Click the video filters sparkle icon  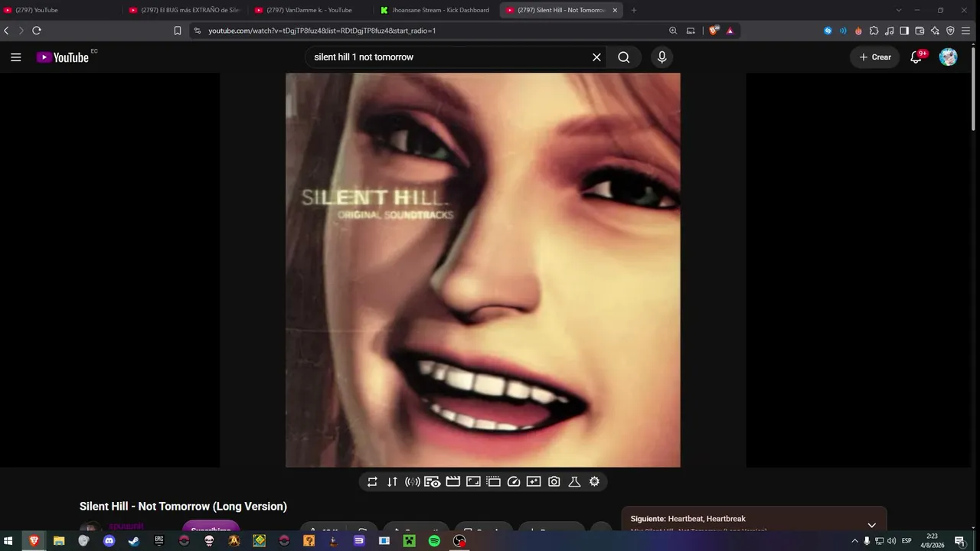[x=534, y=481]
